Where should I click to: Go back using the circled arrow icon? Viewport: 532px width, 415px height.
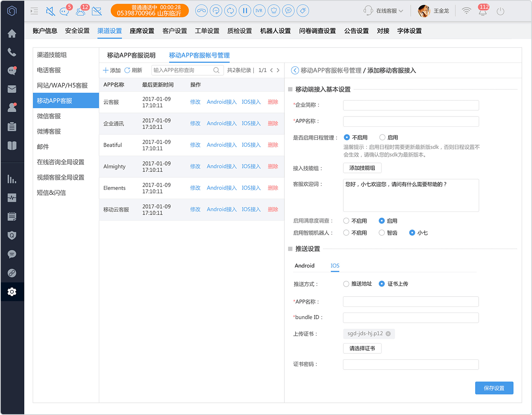pos(295,70)
